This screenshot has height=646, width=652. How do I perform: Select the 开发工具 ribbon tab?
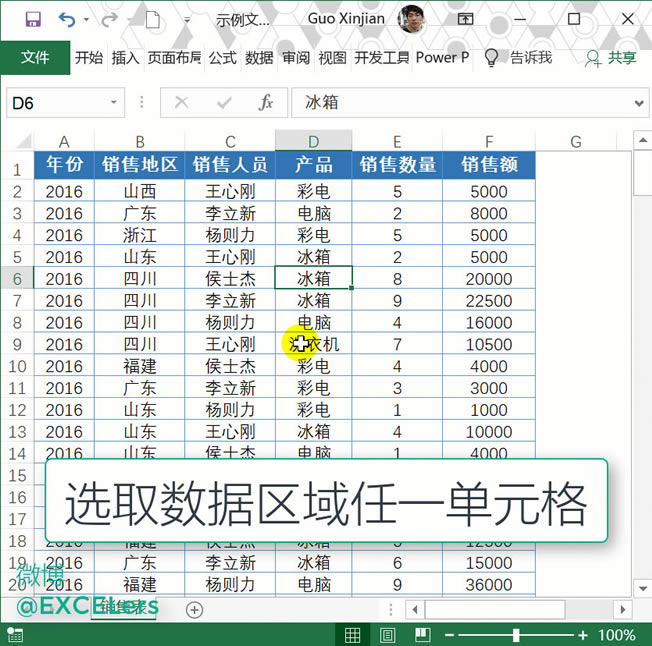pos(382,57)
